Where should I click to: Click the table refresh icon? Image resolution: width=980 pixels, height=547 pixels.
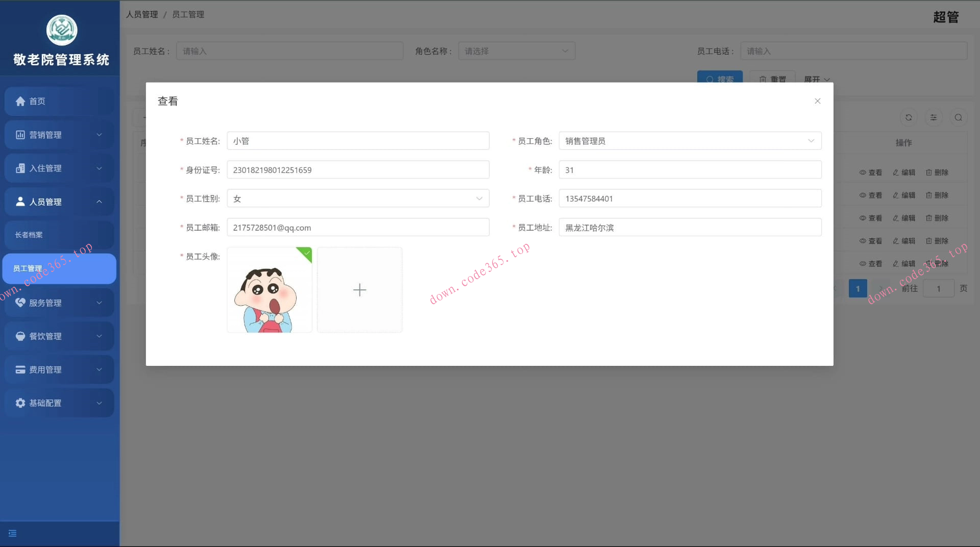(x=908, y=117)
